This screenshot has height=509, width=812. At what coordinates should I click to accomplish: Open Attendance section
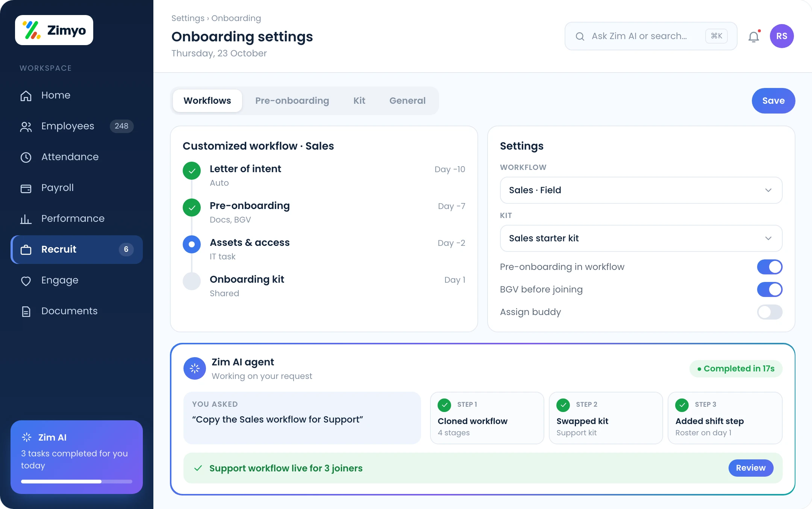tap(77, 157)
